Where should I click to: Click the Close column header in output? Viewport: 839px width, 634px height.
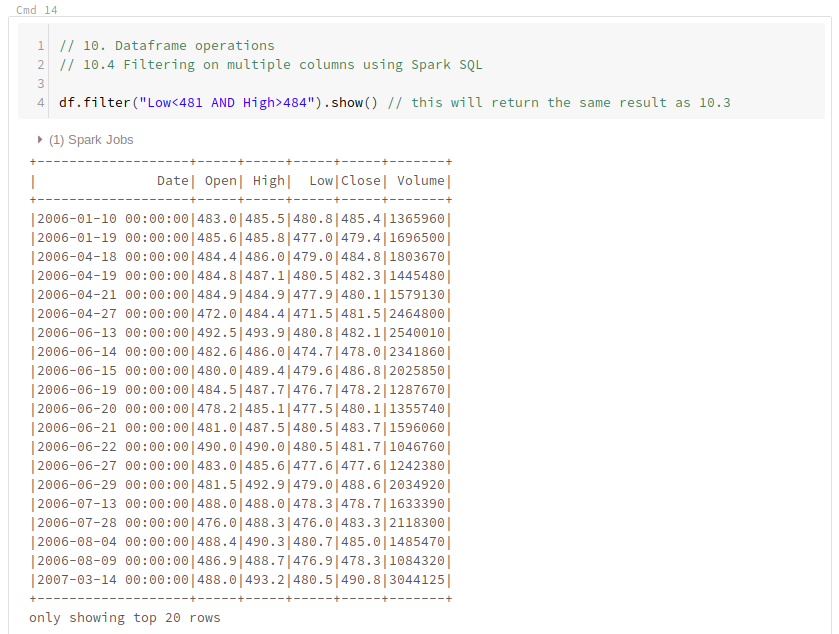click(361, 180)
